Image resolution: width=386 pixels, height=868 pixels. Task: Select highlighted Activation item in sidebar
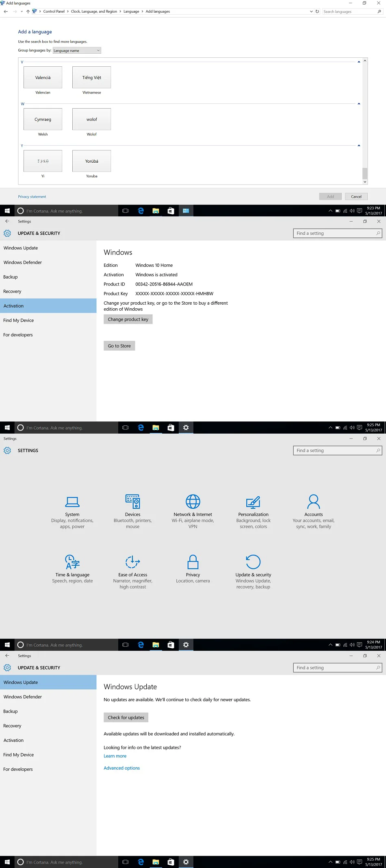(48, 306)
